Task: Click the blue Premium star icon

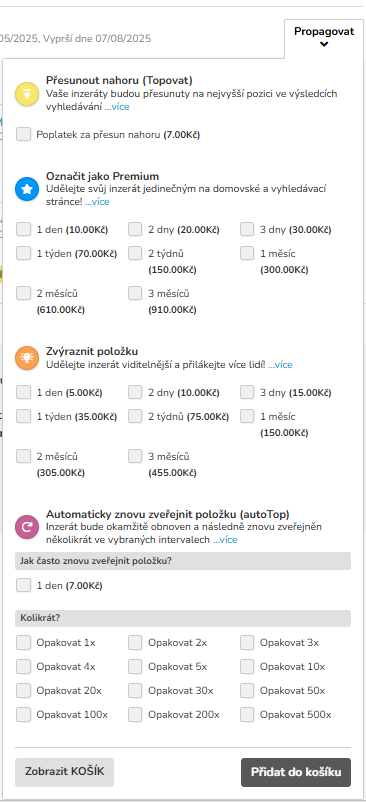Action: point(27,189)
